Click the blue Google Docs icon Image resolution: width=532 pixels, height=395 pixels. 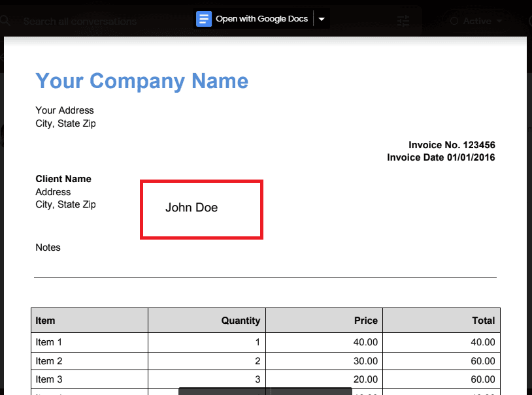[x=204, y=19]
